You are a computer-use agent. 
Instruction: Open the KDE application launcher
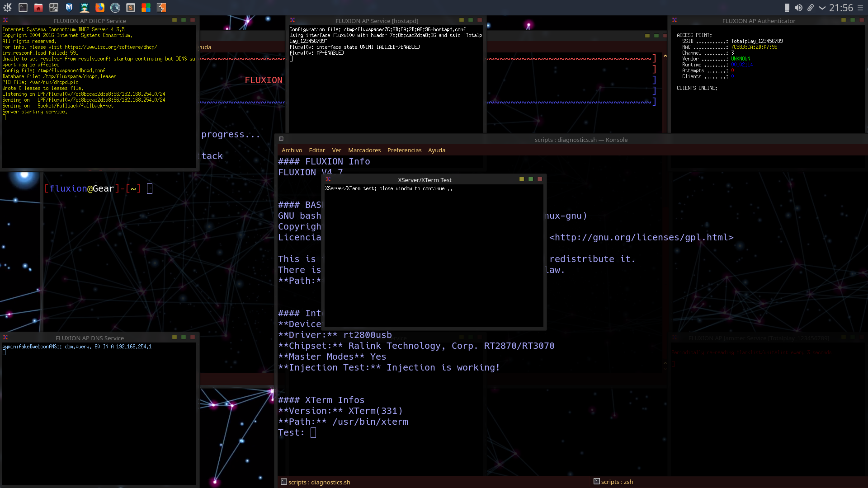coord(7,7)
